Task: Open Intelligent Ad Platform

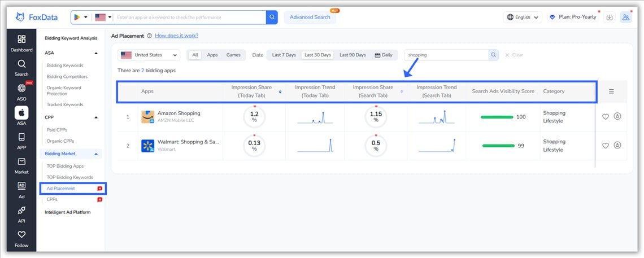Action: [68, 212]
